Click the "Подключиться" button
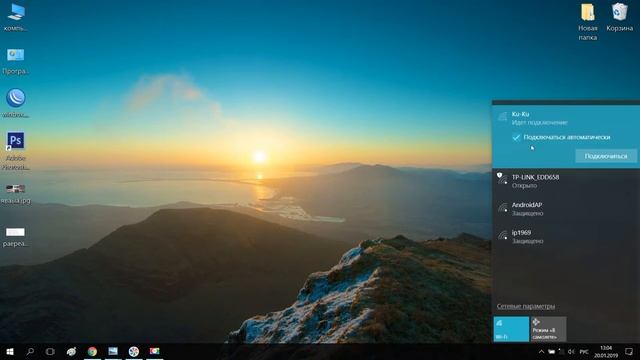The image size is (640, 360). 606,156
